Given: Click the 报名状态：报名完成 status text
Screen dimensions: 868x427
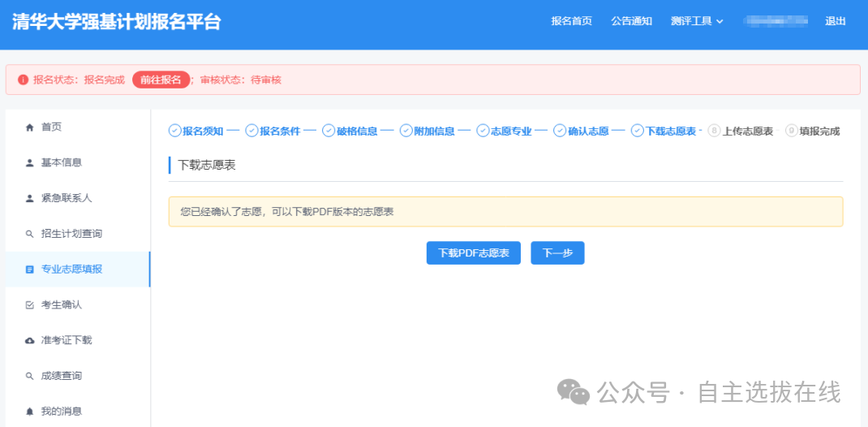Looking at the screenshot, I should point(79,80).
